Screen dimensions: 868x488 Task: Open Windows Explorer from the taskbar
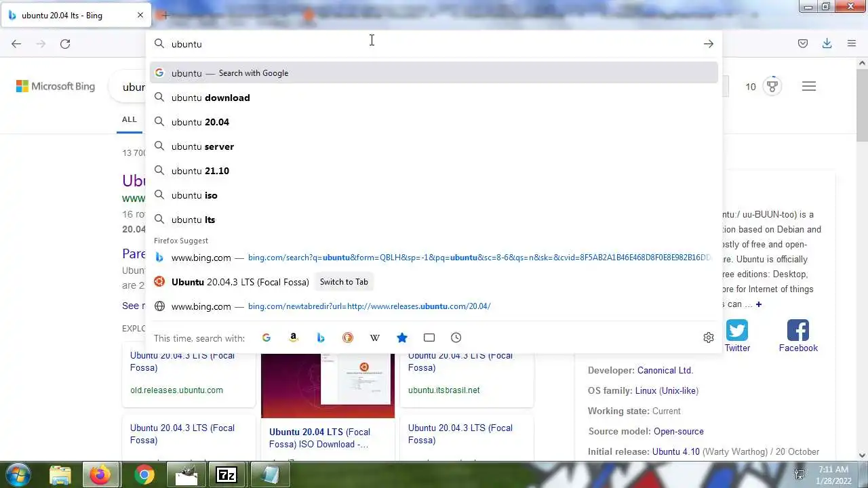(x=60, y=475)
